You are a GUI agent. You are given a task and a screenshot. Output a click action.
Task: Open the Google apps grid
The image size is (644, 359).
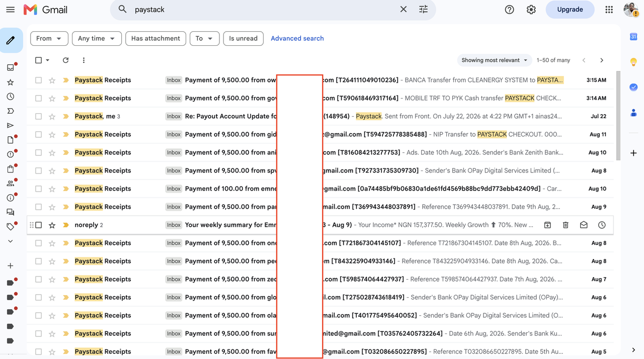pos(609,10)
